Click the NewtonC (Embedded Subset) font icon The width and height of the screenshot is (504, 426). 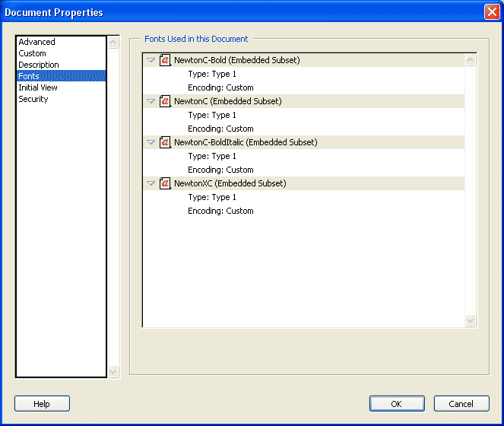(165, 101)
